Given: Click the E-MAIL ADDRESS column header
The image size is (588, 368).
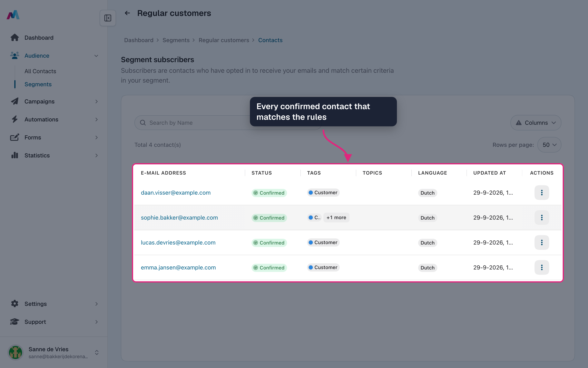Looking at the screenshot, I should tap(164, 173).
